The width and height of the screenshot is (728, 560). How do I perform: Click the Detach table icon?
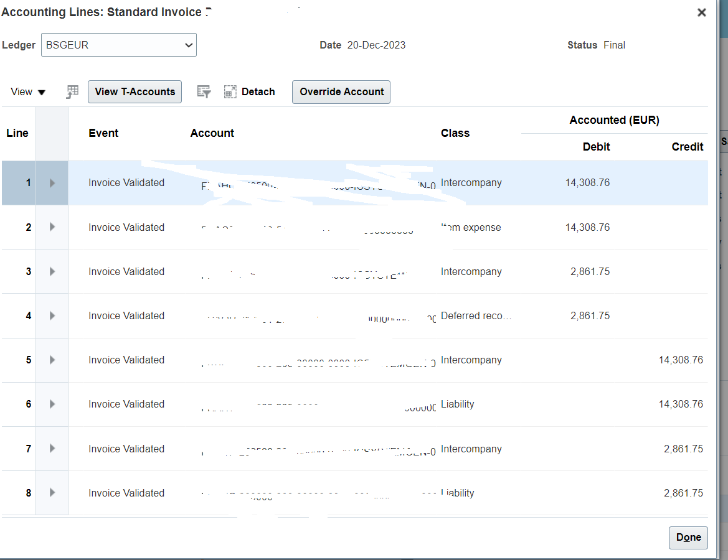(230, 91)
